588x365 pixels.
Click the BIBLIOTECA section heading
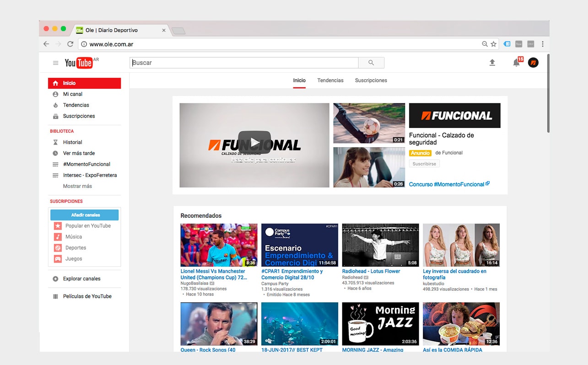[x=62, y=131]
